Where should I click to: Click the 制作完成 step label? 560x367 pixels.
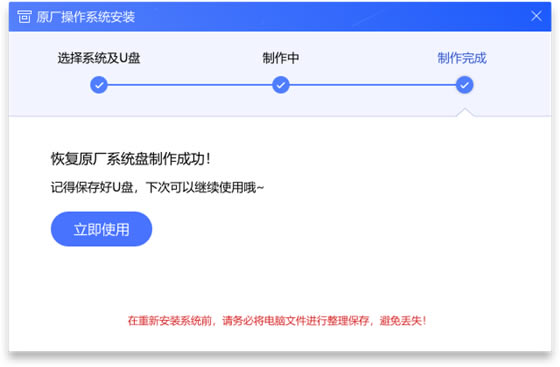pyautogui.click(x=462, y=58)
